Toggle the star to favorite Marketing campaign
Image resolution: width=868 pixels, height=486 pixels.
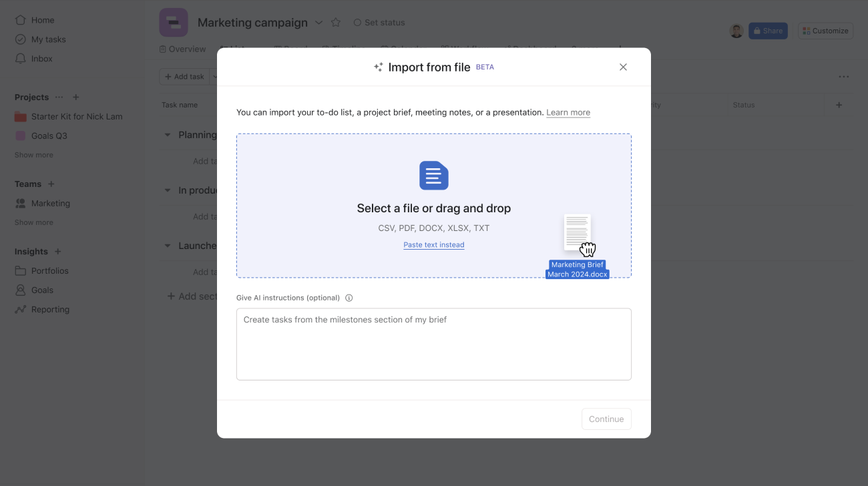click(x=336, y=22)
